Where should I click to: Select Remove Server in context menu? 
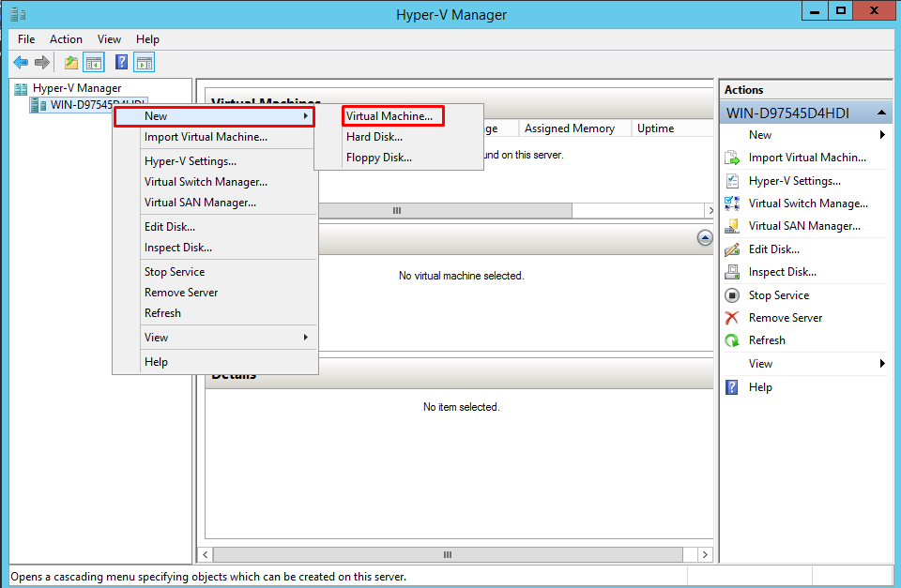[216, 293]
